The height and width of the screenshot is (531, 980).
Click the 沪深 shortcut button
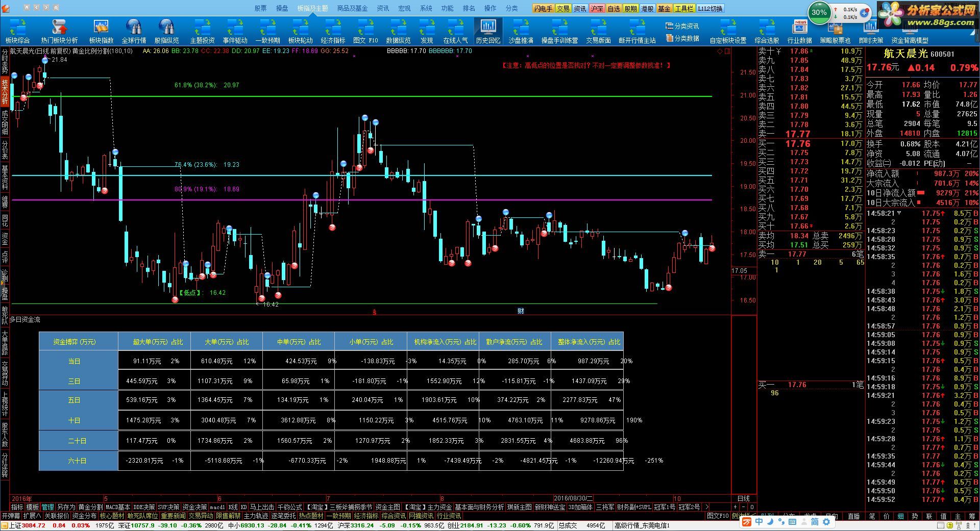click(597, 9)
